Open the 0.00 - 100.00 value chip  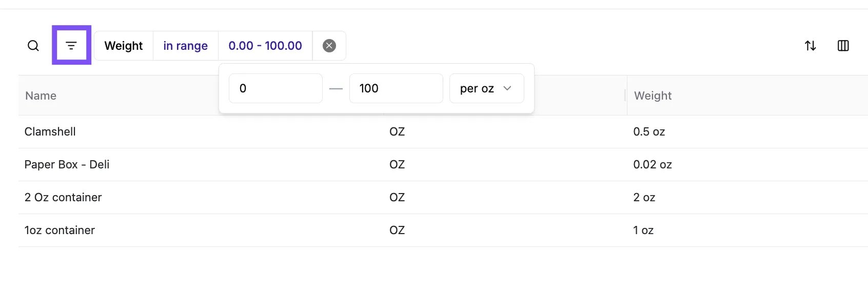tap(265, 46)
